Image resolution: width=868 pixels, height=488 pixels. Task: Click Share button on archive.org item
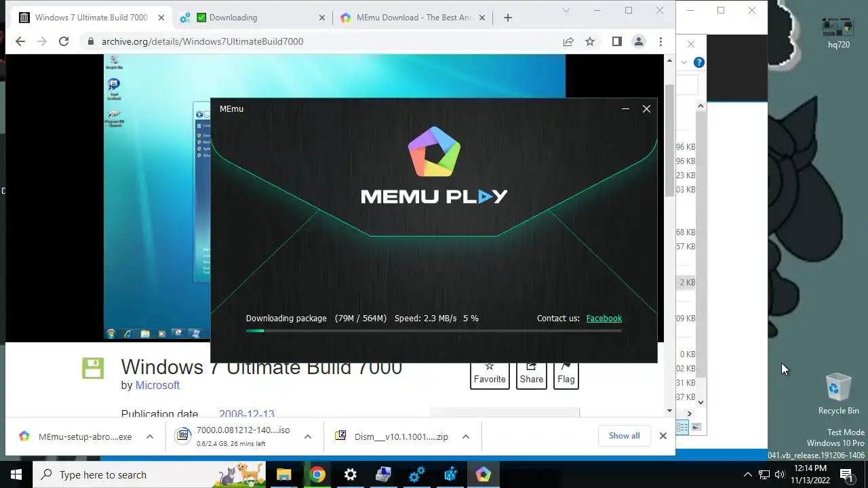532,375
